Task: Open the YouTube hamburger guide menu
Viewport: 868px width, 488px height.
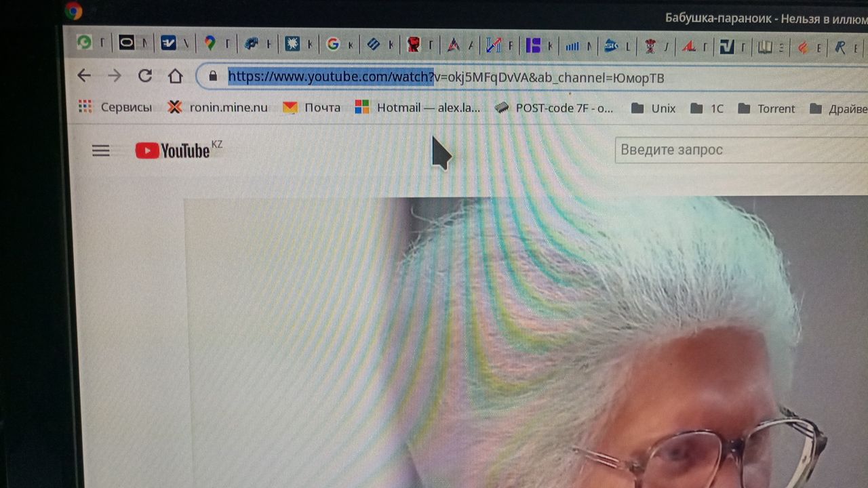Action: point(101,150)
